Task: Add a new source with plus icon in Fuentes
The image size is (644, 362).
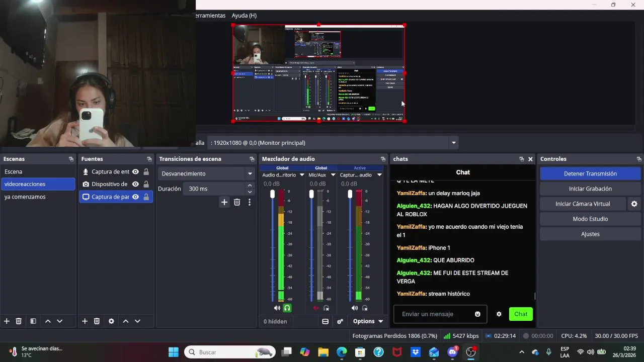Action: [x=85, y=321]
